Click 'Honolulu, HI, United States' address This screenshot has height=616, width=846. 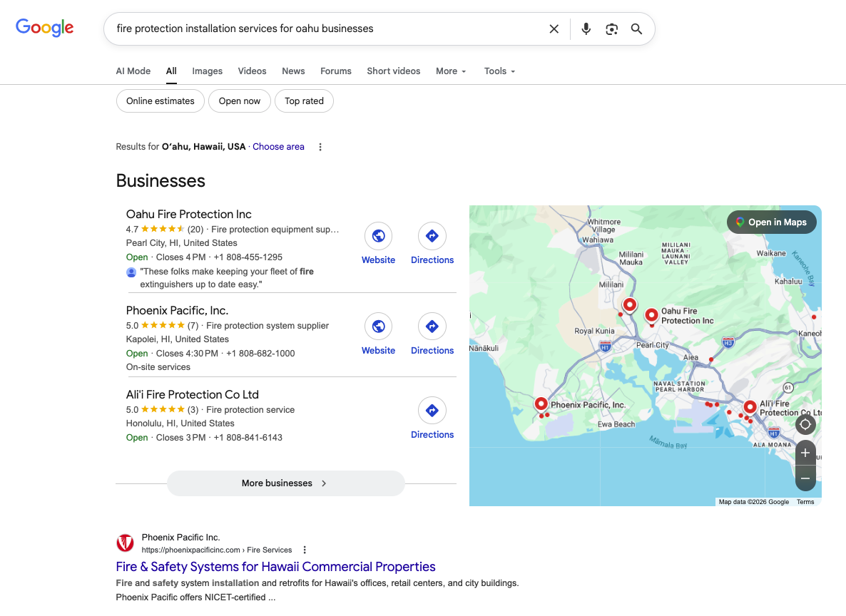180,423
